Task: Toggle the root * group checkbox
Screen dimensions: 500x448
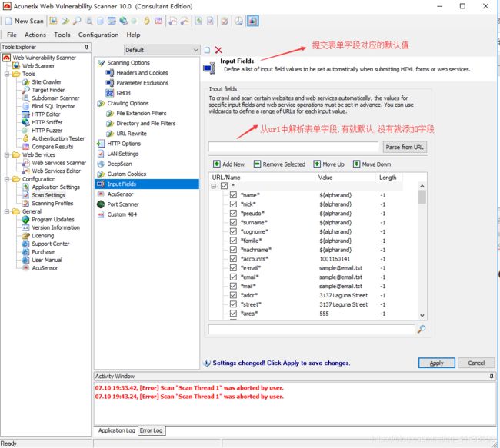Action: (224, 185)
